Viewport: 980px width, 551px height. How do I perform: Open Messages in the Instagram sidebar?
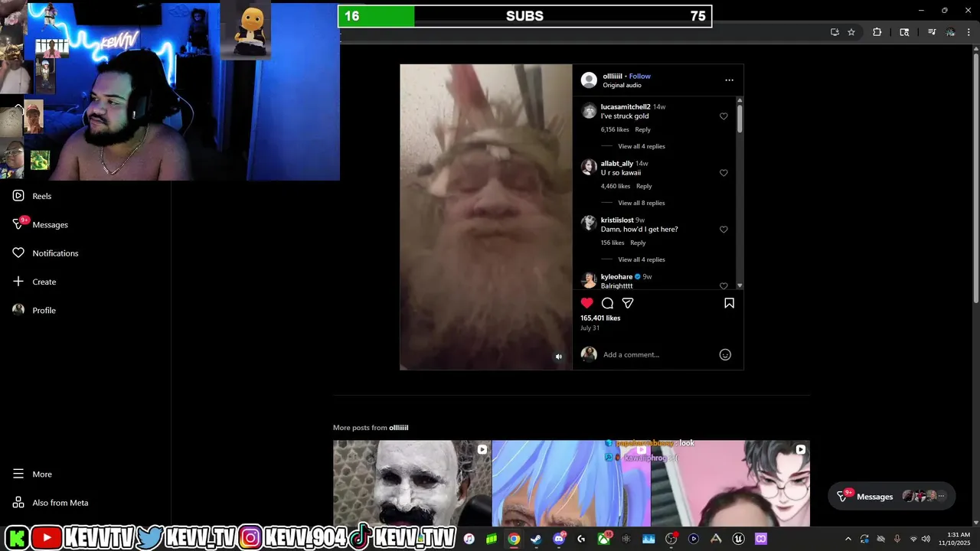(x=40, y=224)
